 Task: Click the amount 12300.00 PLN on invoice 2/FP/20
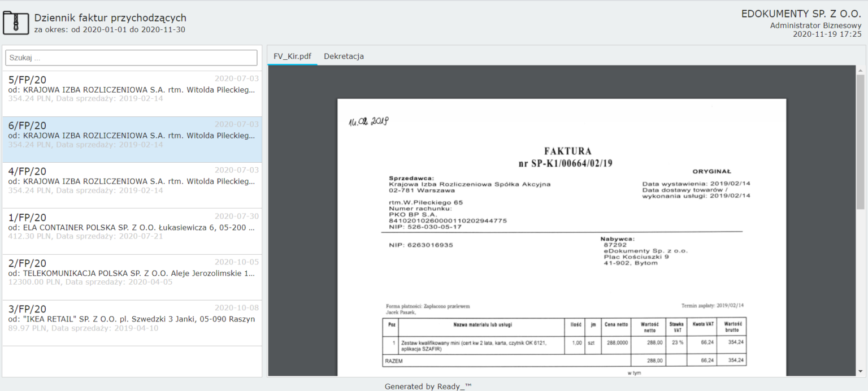tap(34, 282)
